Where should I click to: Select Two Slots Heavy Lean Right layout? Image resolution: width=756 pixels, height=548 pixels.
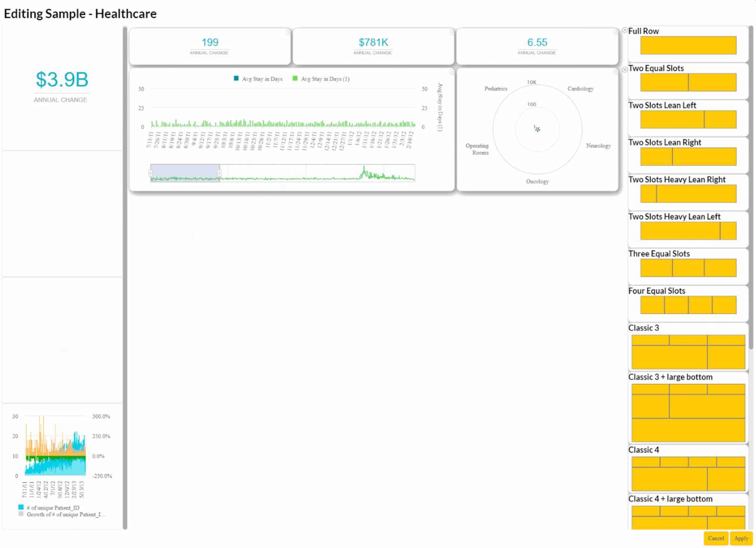pyautogui.click(x=688, y=193)
